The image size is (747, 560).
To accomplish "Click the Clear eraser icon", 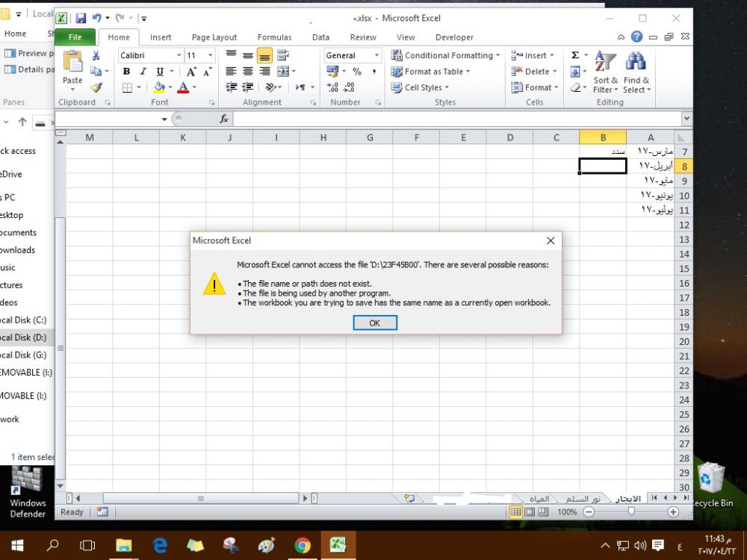I will (x=575, y=87).
